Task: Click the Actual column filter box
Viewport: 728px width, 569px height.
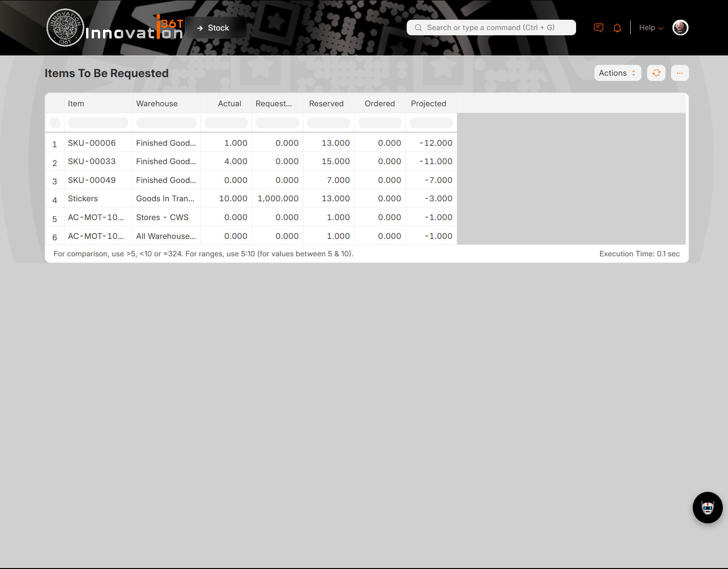Action: (x=226, y=123)
